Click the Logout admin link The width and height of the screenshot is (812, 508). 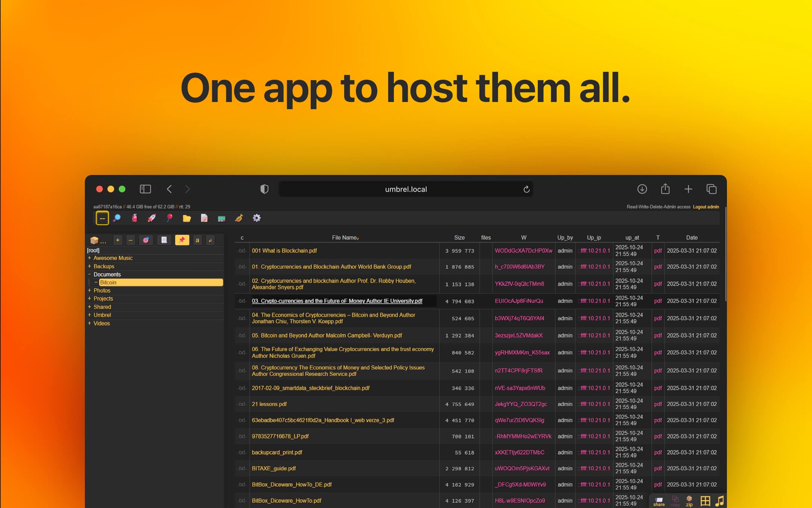(x=706, y=207)
